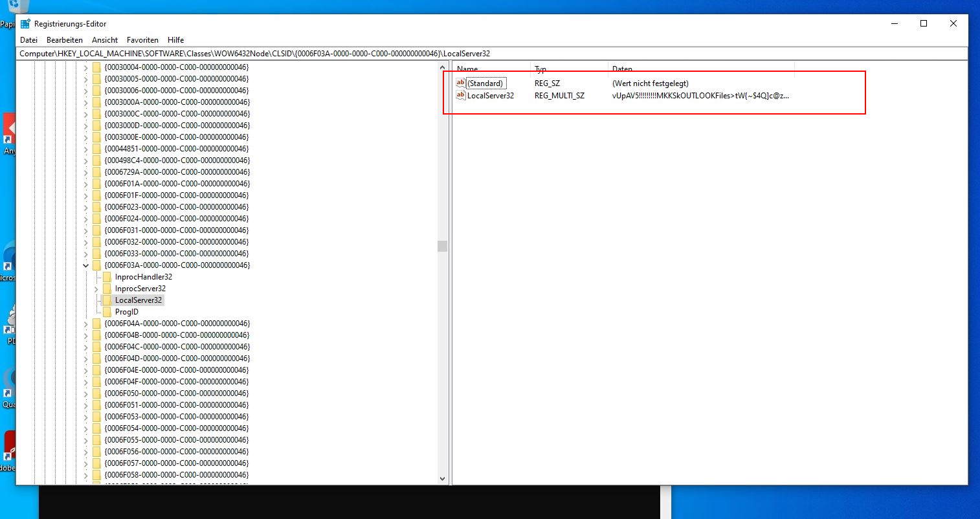The image size is (980, 519).
Task: Click the (Standard) value string icon
Action: 461,83
